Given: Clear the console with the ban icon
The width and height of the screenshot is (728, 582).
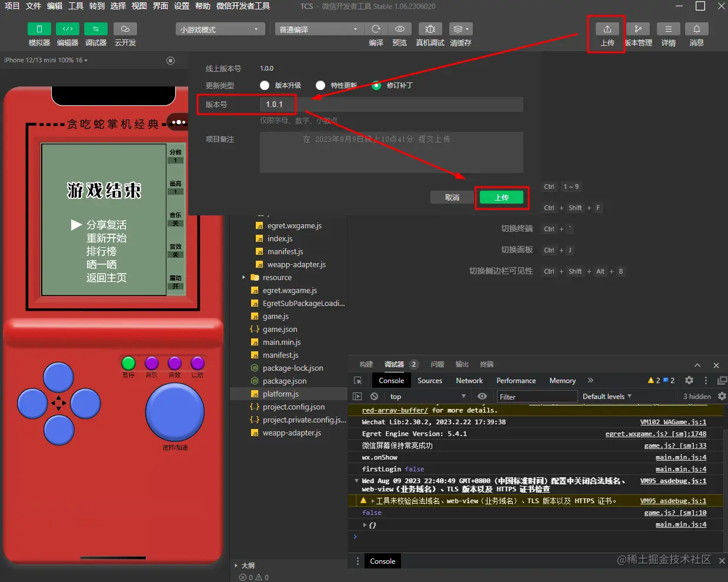Looking at the screenshot, I should (x=374, y=396).
